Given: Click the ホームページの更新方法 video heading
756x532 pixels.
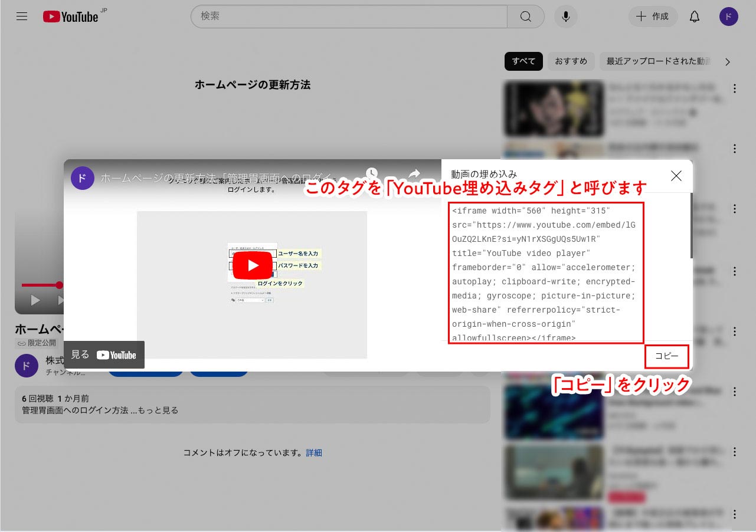Looking at the screenshot, I should coord(253,85).
